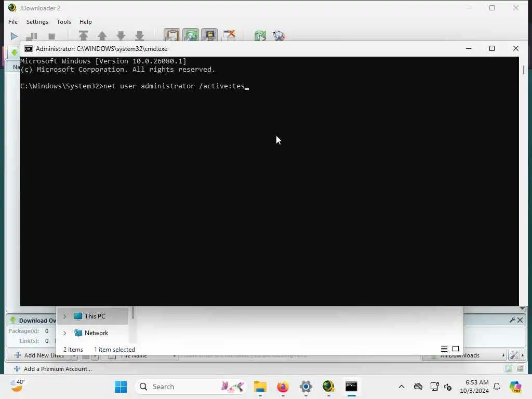Click the cloud sync tray icon
The height and width of the screenshot is (399, 532).
[x=418, y=387]
